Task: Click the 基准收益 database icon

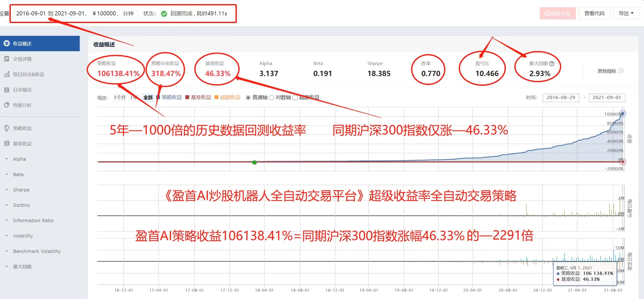Action: (7, 143)
